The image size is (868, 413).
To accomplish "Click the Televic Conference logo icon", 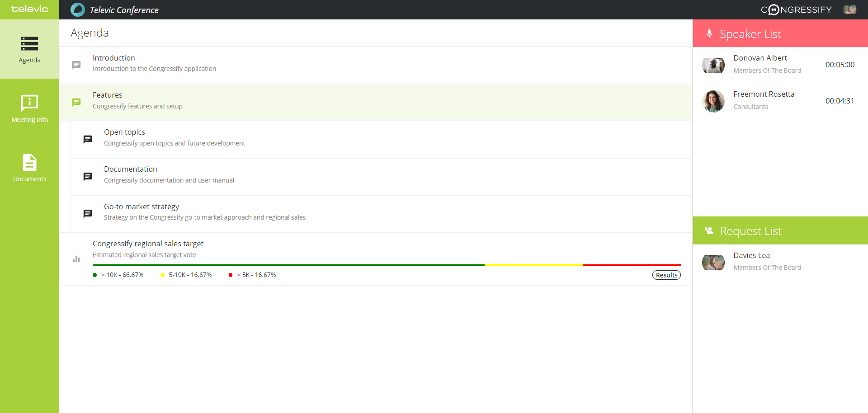I will click(x=78, y=10).
